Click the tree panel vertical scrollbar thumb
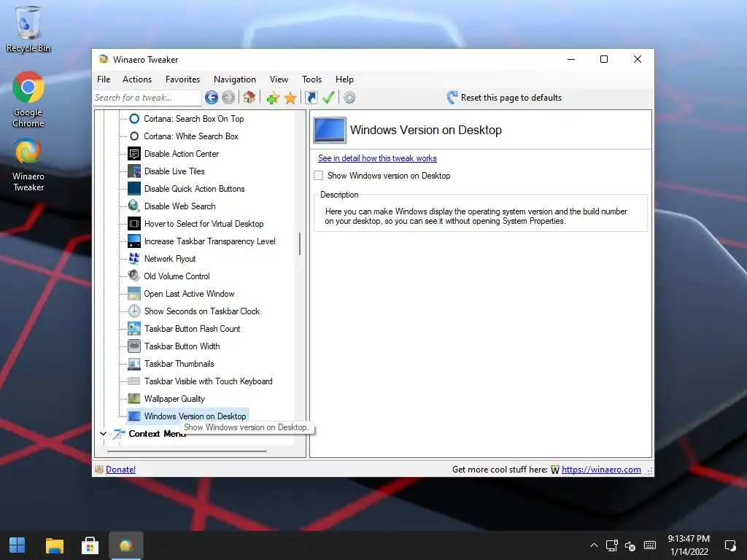Viewport: 747px width, 560px height. (300, 244)
